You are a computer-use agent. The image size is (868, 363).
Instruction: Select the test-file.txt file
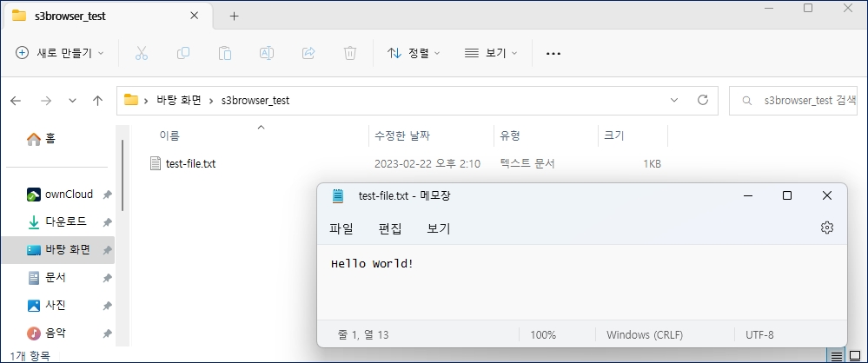pos(189,163)
